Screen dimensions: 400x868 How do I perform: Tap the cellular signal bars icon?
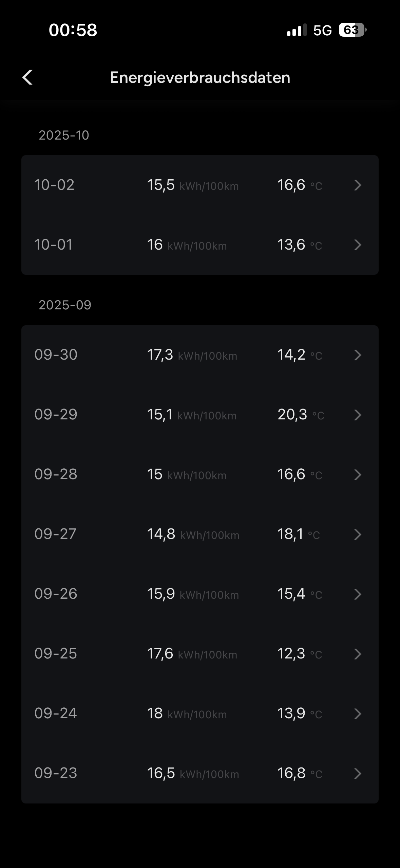pyautogui.click(x=297, y=30)
